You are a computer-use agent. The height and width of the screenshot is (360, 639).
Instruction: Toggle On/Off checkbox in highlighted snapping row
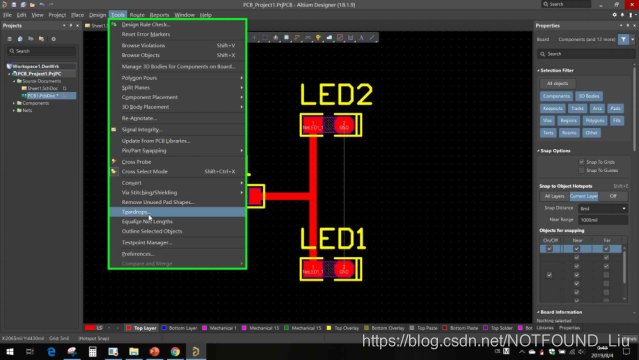click(549, 249)
